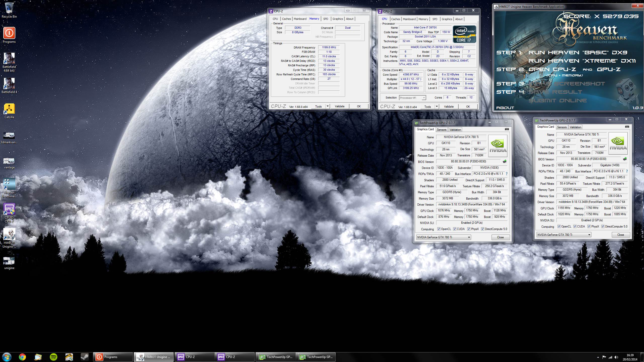Open GPU selector dropdown in left GPU-Z
Viewport: 644px width, 362px height.
(x=444, y=237)
